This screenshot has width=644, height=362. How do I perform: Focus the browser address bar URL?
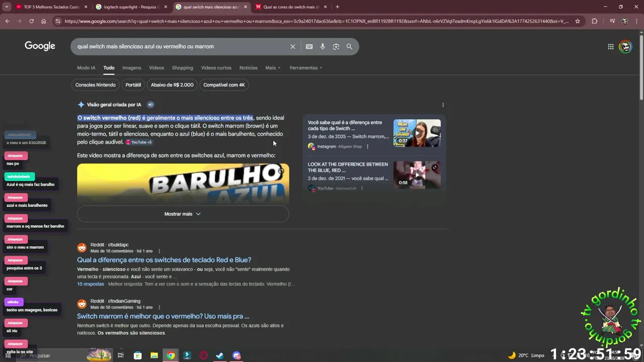[x=316, y=21]
